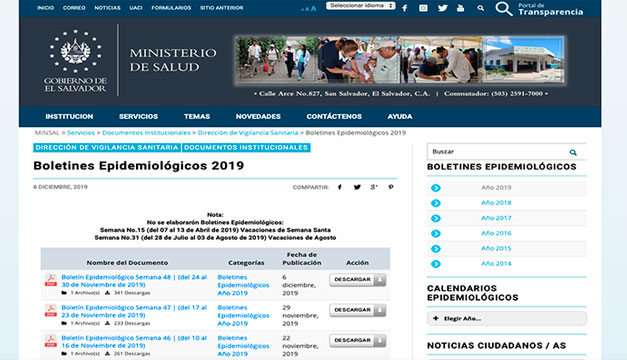Click the DOCUMENTOS INSTITUCIONALES tag
This screenshot has height=360, width=627.
point(246,148)
